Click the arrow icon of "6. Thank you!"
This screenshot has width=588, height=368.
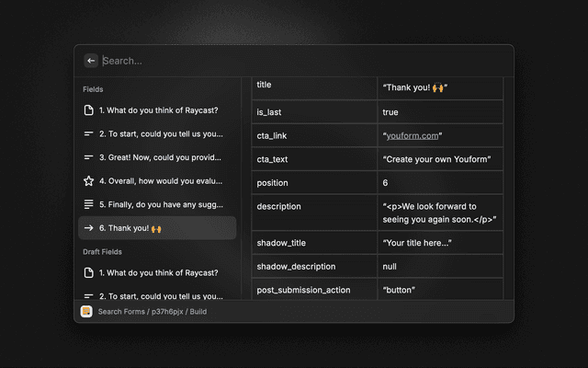(89, 228)
